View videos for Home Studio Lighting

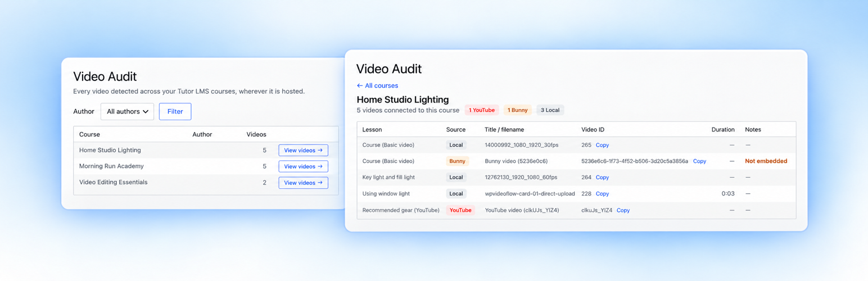(303, 150)
